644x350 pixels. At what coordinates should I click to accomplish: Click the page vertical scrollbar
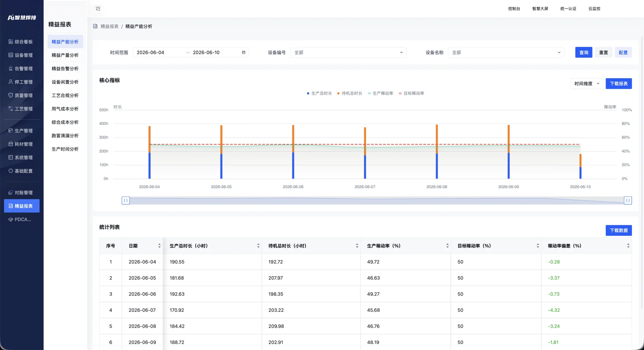[x=642, y=172]
